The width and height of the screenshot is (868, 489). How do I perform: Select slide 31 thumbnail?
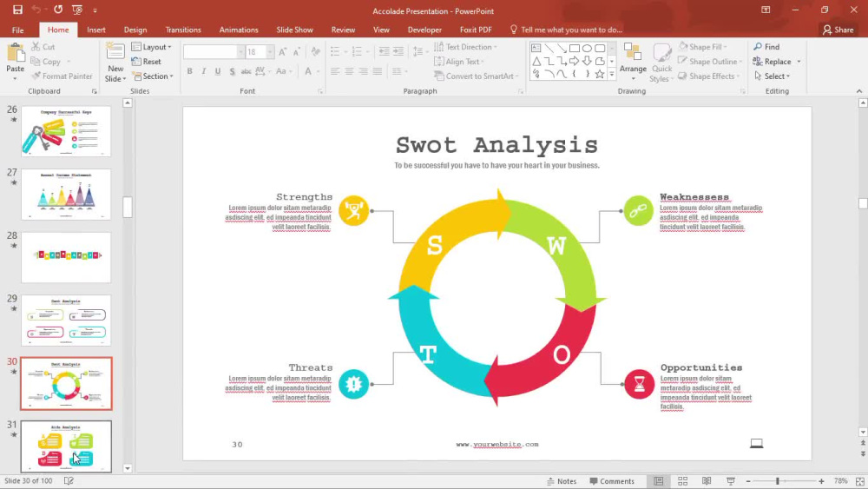click(66, 446)
